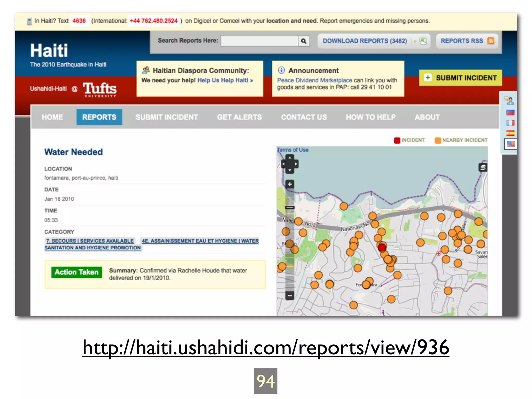Open the Contact Us tab

(x=304, y=117)
